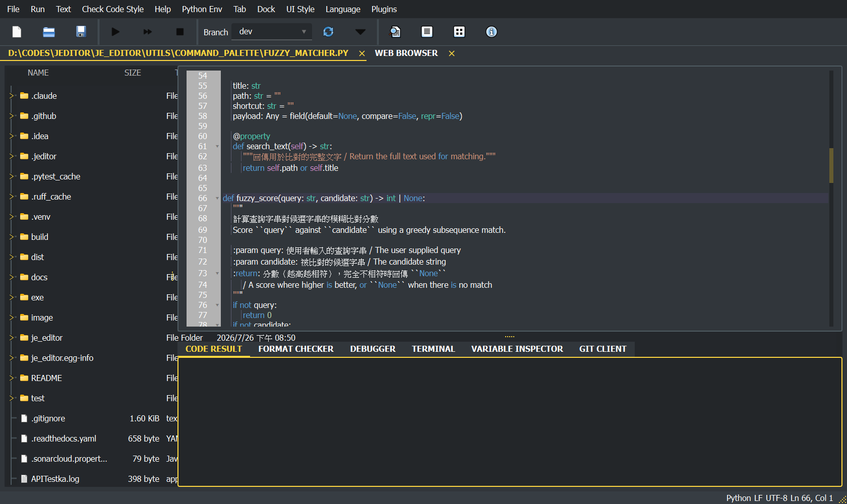847x504 pixels.
Task: Click the text lines toolbar icon
Action: [x=427, y=32]
